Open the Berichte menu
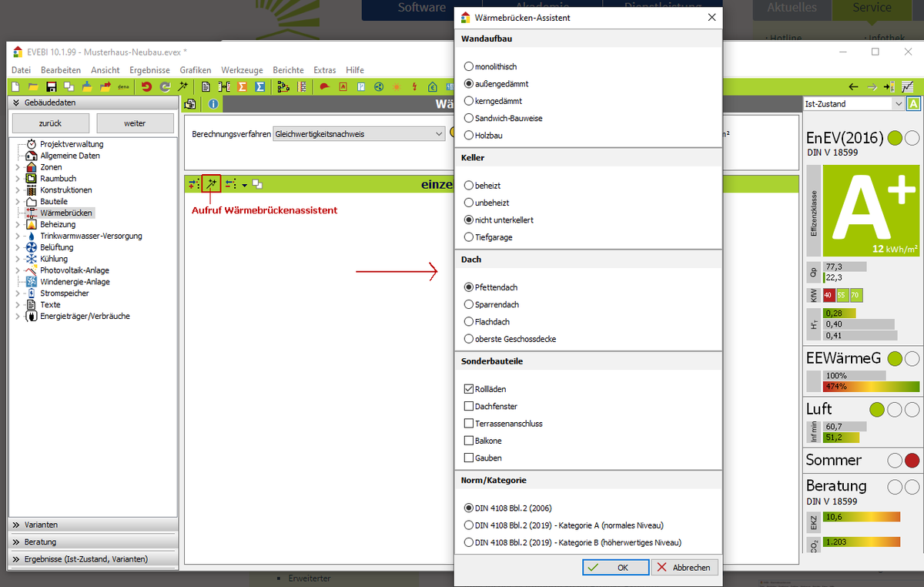Viewport: 924px width, 587px height. pos(288,70)
